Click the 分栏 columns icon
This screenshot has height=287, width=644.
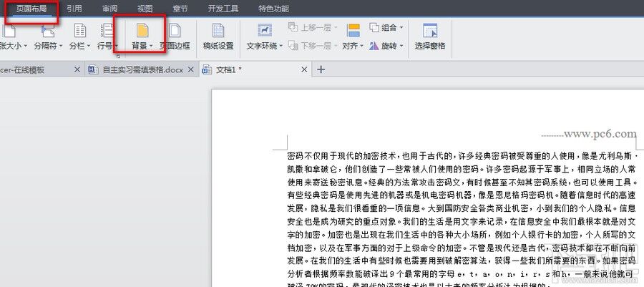coord(79,31)
